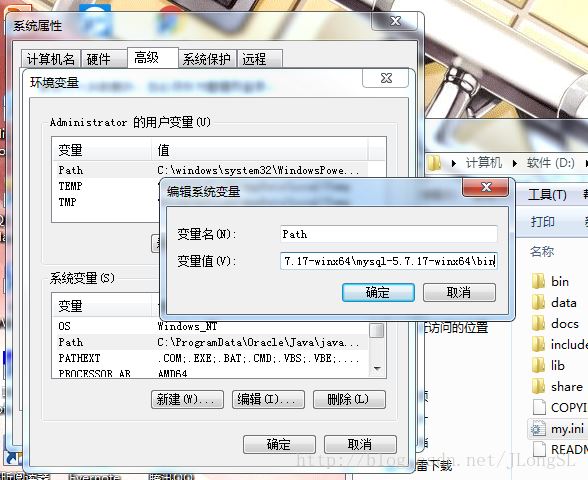
Task: Open the 系统保护 tab
Action: tap(207, 59)
